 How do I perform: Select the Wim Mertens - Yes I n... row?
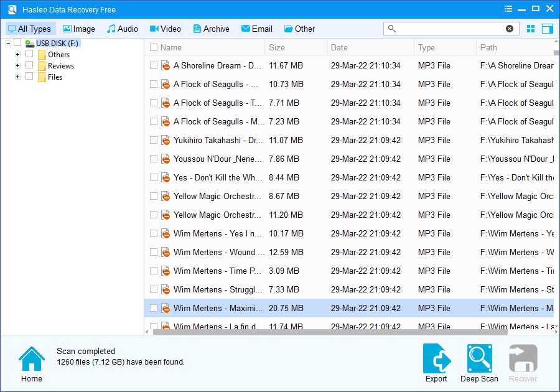(349, 233)
